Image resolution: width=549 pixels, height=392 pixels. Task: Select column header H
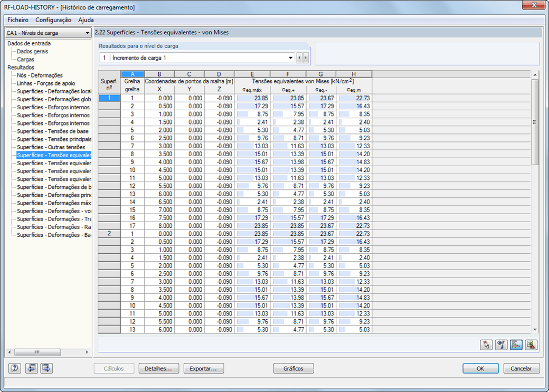pyautogui.click(x=354, y=74)
